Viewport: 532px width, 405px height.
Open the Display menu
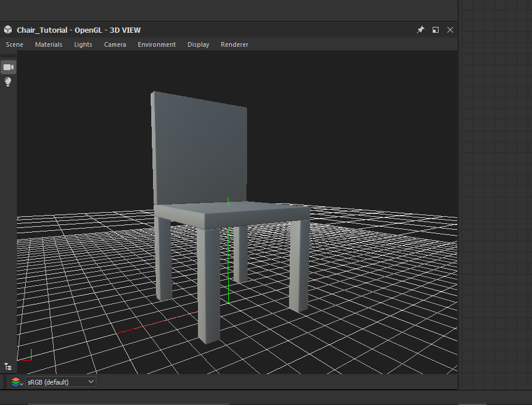pos(198,44)
